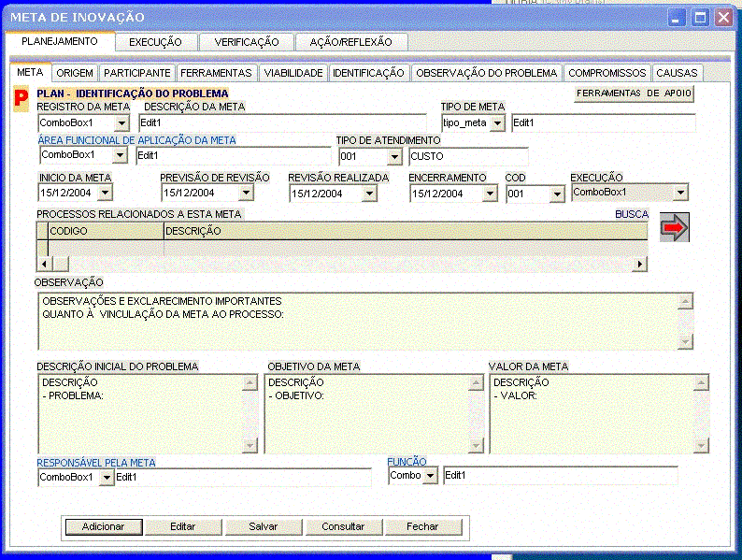Switch to the VERIFICAÇÃO tab
The image size is (742, 560).
point(247,42)
